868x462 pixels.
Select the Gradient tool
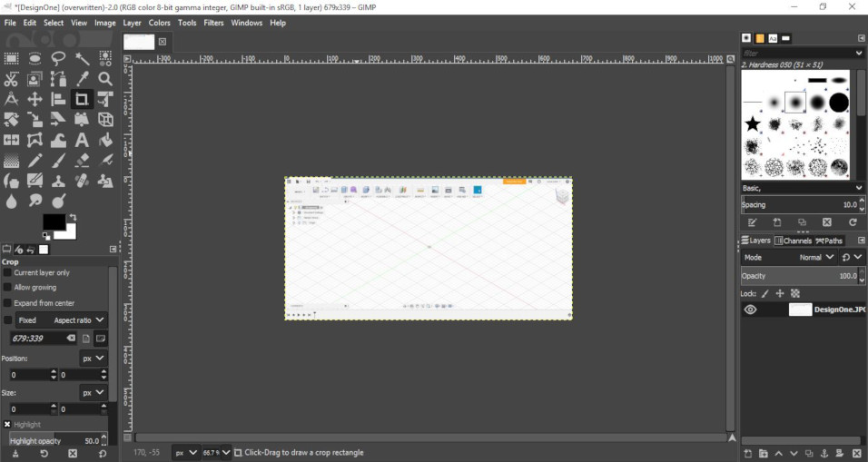pyautogui.click(x=11, y=161)
